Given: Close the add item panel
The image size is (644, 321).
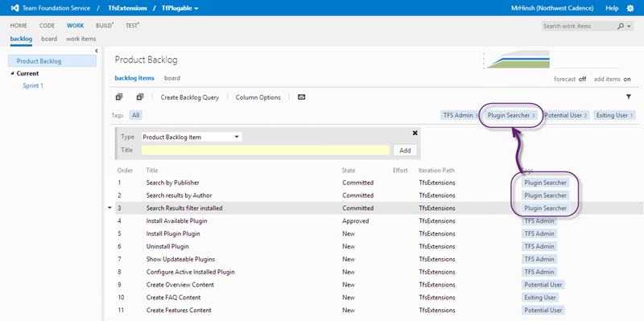Looking at the screenshot, I should tap(415, 133).
